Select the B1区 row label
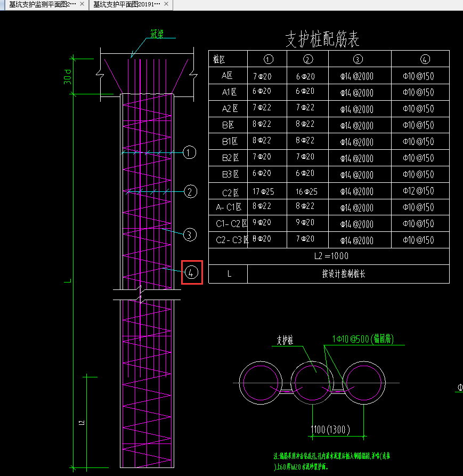Image resolution: width=463 pixels, height=476 pixels. [230, 141]
